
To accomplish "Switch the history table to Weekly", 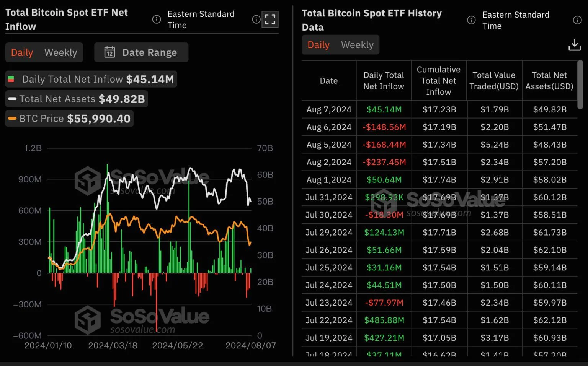I will 357,45.
